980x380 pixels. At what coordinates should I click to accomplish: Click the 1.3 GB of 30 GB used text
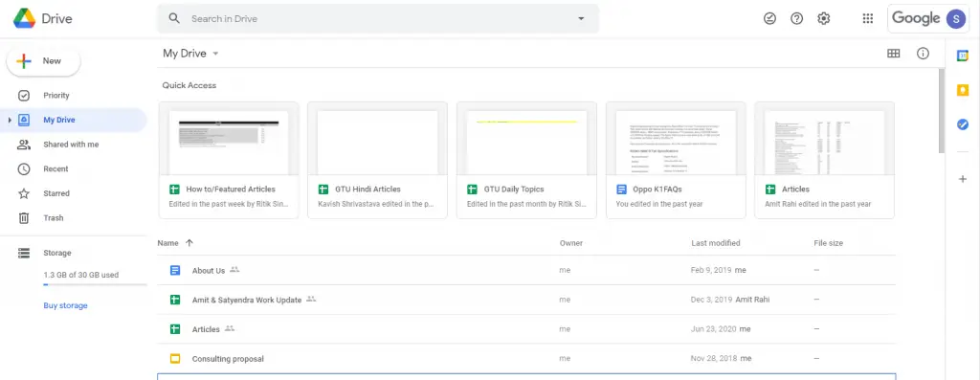pos(80,275)
